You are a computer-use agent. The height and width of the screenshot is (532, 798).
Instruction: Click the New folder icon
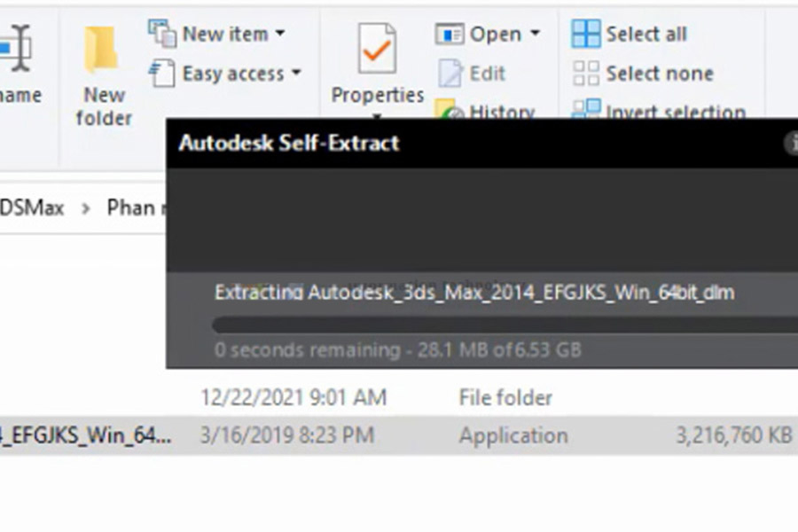click(x=101, y=50)
